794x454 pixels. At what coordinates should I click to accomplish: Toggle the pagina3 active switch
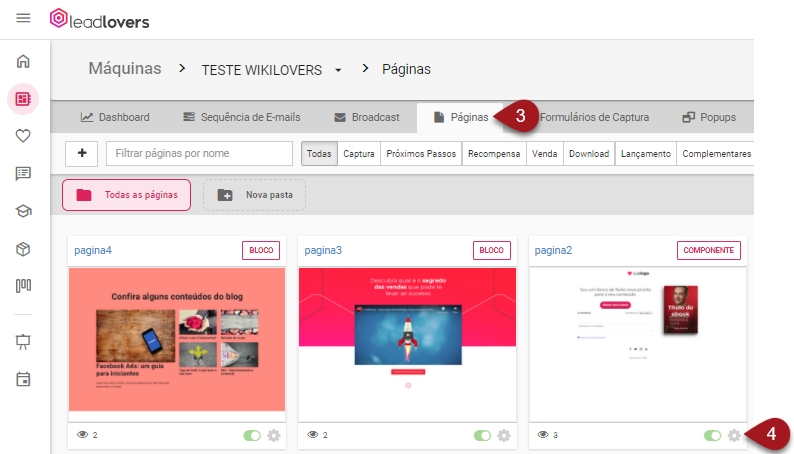coord(483,436)
